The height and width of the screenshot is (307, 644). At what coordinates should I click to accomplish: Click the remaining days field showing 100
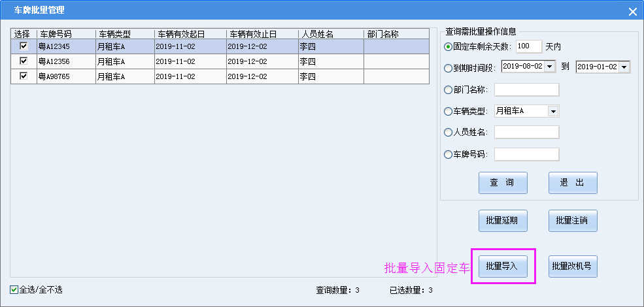[529, 46]
